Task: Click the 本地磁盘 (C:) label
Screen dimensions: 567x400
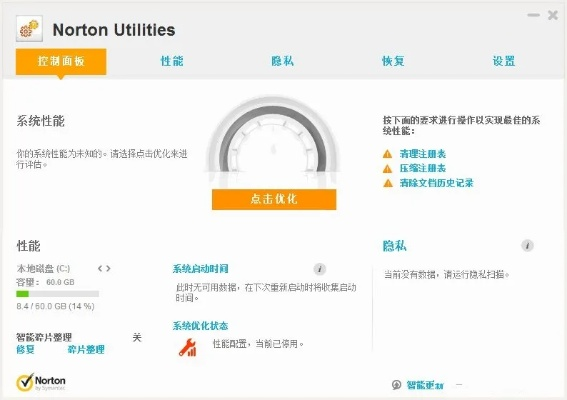Action: click(43, 268)
